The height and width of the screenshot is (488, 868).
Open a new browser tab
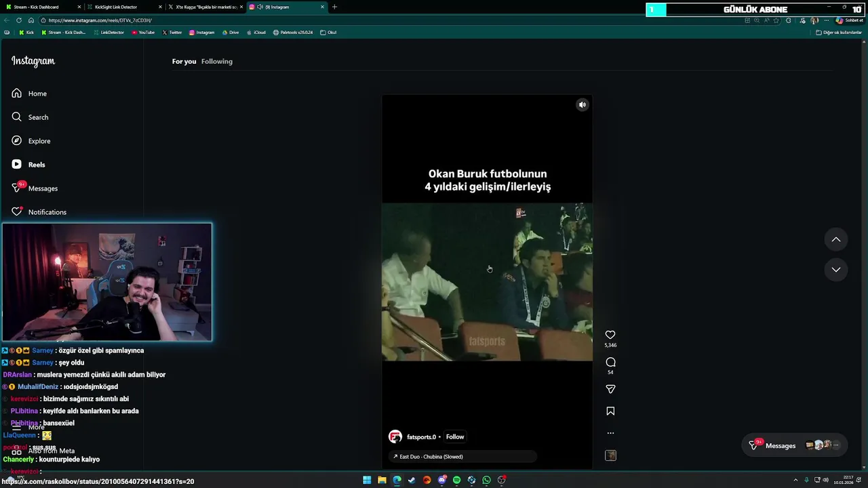point(334,7)
